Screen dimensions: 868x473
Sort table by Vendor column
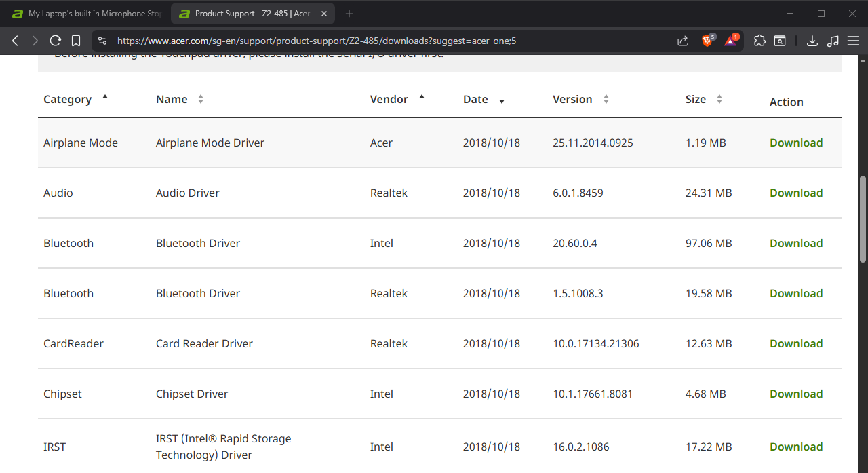tap(397, 99)
